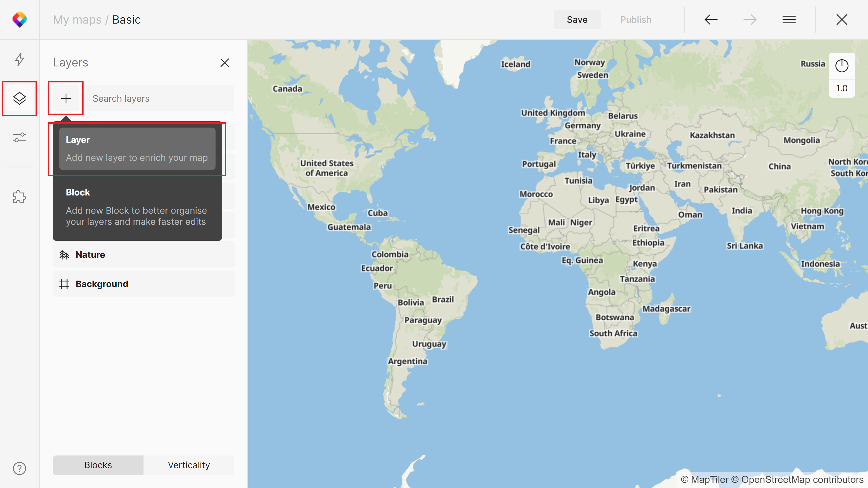
Task: Open the puzzle piece extensions icon
Action: point(20,197)
